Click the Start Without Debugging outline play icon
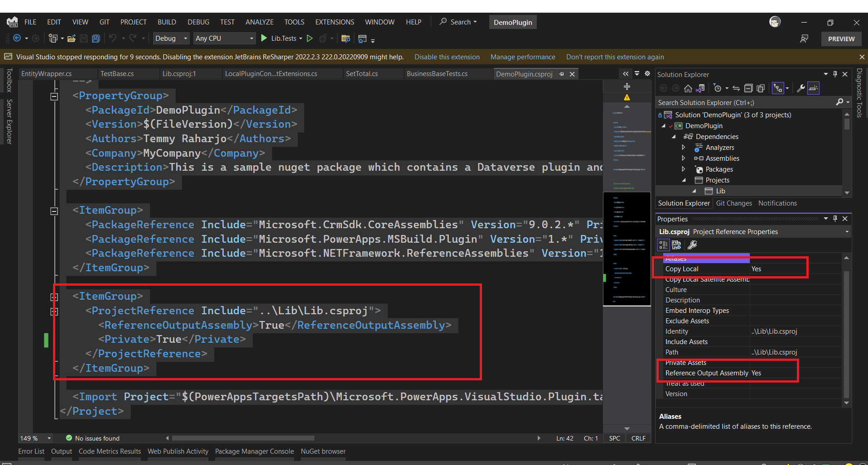The height and width of the screenshot is (465, 868). [x=310, y=38]
